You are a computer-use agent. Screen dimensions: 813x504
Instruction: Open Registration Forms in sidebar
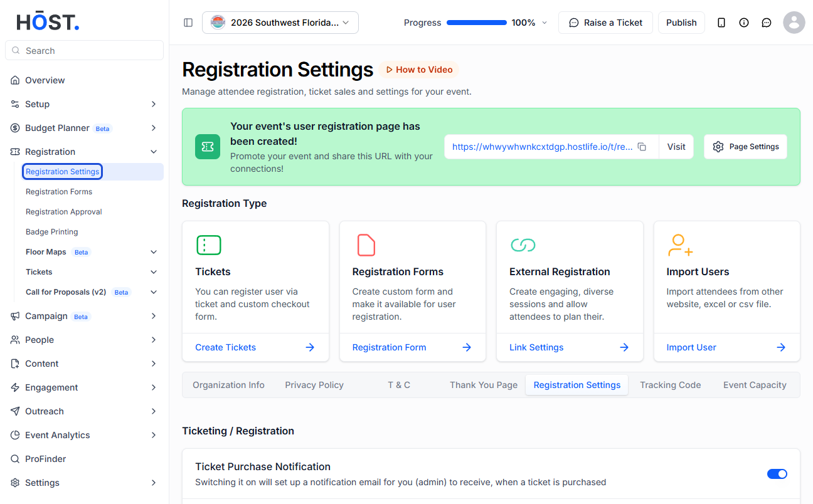click(59, 192)
